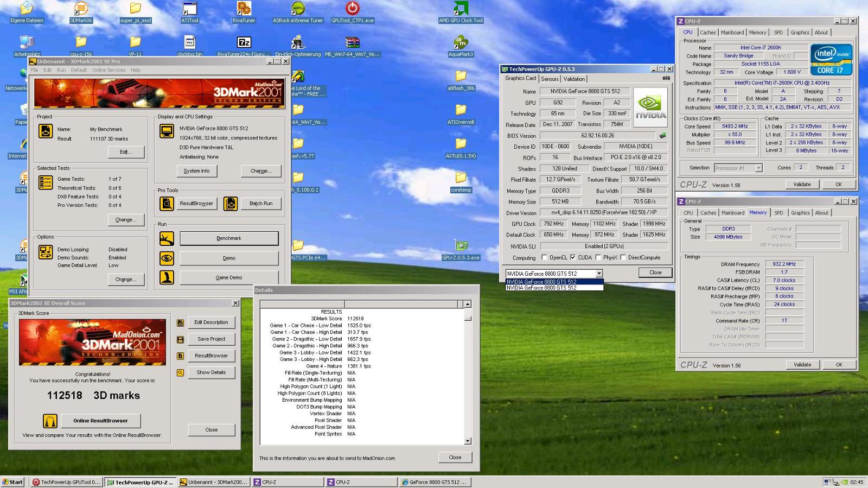Click the Online ResultBrowser podium icon
868x488 pixels.
click(x=50, y=421)
